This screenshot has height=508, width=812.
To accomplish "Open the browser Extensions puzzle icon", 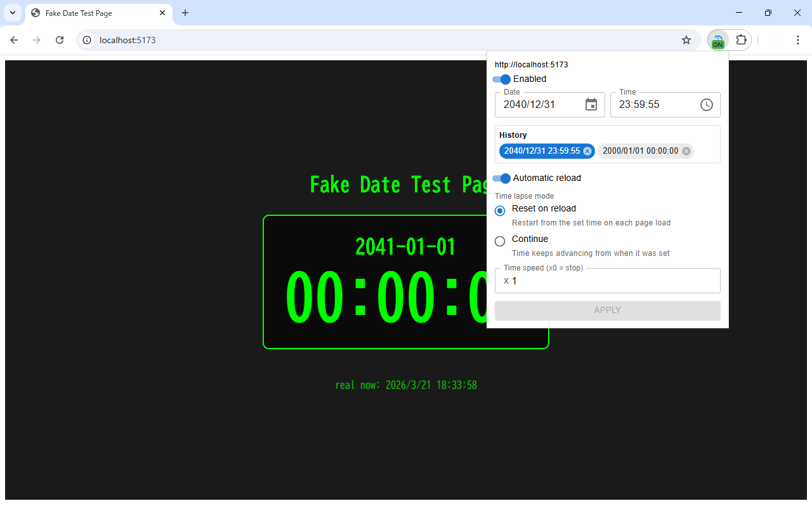I will [741, 40].
